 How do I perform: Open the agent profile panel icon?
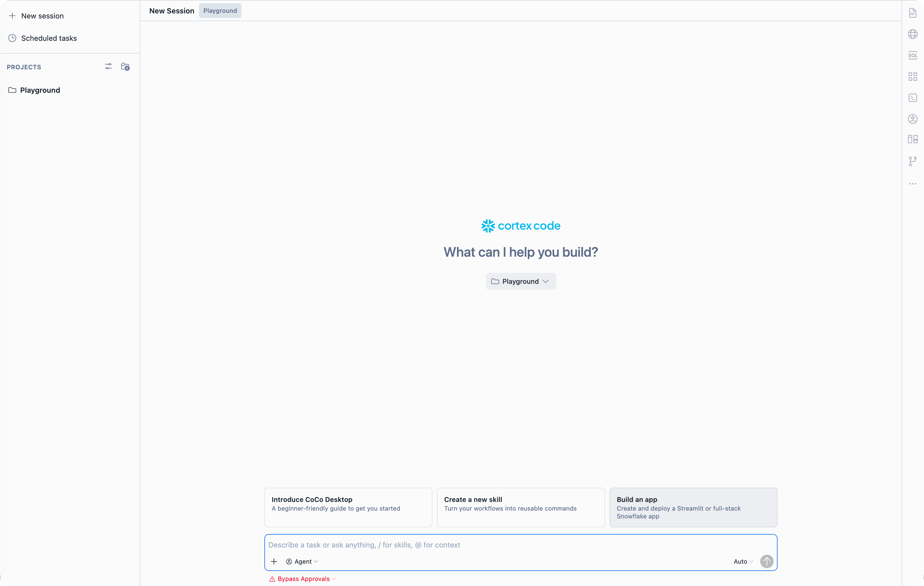(x=913, y=119)
